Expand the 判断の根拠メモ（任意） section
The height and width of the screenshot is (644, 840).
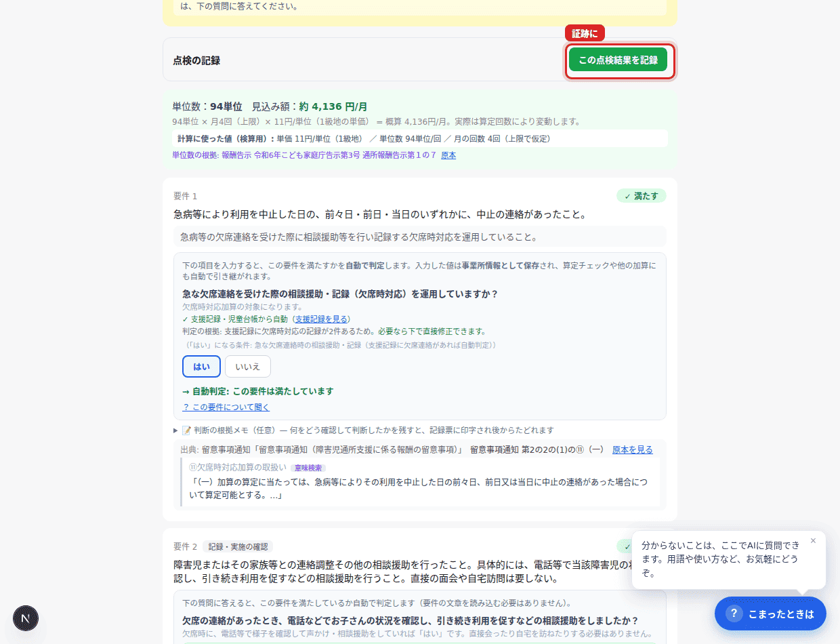(363, 430)
